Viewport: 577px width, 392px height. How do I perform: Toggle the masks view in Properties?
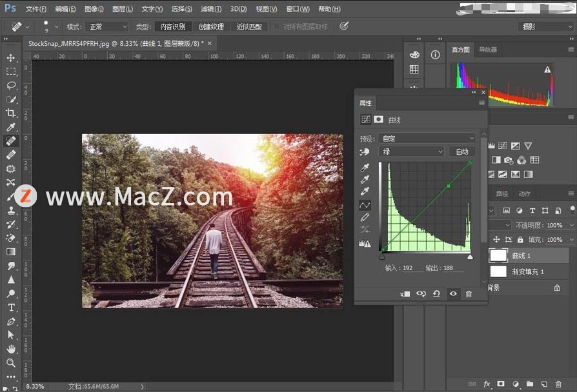coord(378,119)
